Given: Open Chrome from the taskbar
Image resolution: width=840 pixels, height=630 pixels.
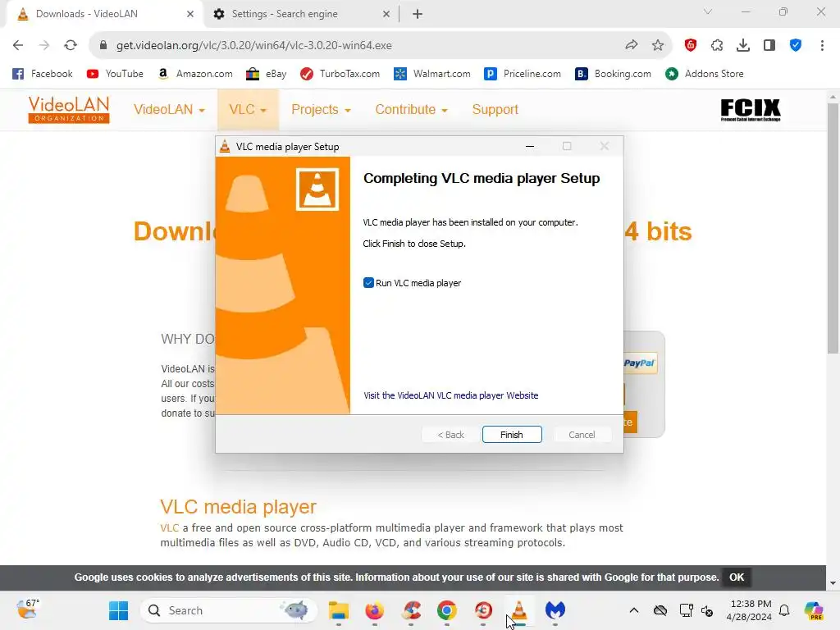Looking at the screenshot, I should pyautogui.click(x=447, y=610).
